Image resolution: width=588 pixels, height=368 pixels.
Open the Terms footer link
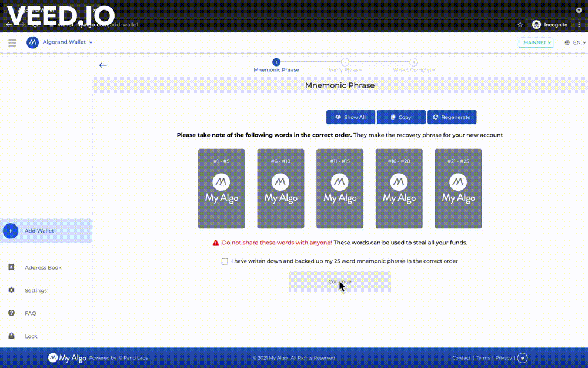pyautogui.click(x=483, y=358)
